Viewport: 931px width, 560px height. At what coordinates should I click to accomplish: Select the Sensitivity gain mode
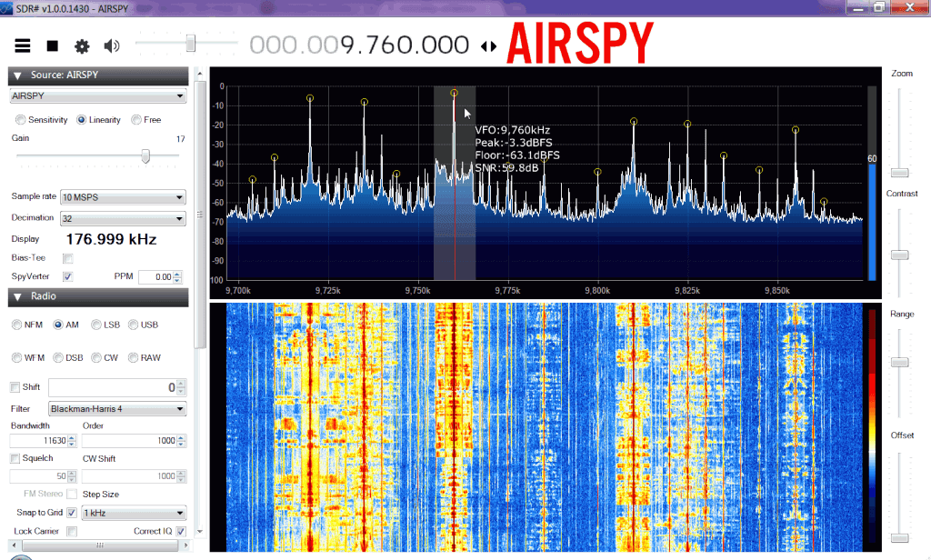tap(21, 120)
